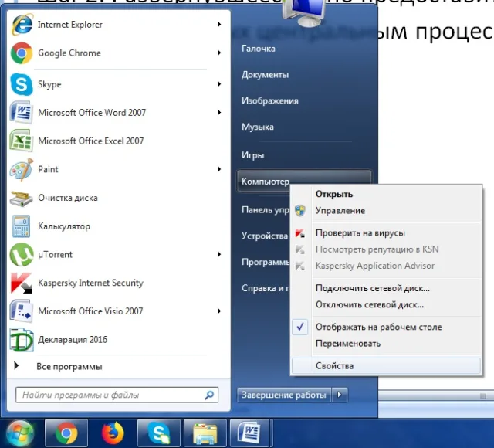Expand Paint recent files arrow
This screenshot has width=494, height=448.
(219, 169)
